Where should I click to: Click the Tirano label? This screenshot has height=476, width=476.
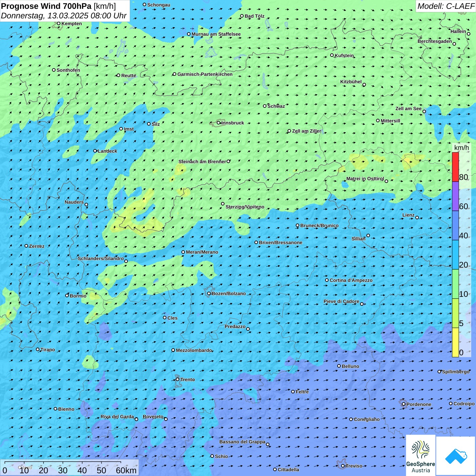click(48, 350)
